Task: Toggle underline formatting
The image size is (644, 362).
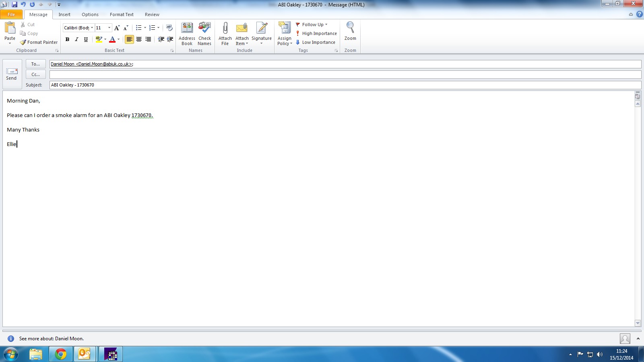Action: (x=86, y=39)
